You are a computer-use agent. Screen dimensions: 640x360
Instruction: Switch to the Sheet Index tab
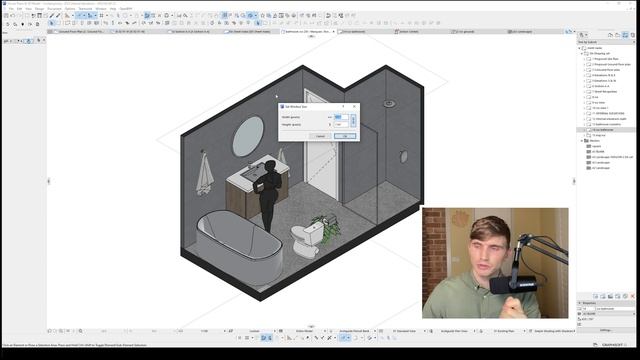coord(249,31)
